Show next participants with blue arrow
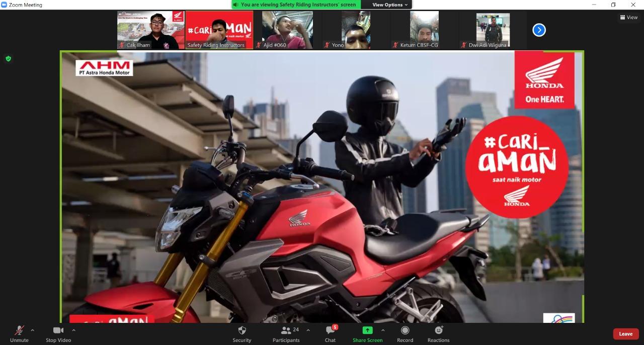This screenshot has height=345, width=644. click(x=539, y=30)
